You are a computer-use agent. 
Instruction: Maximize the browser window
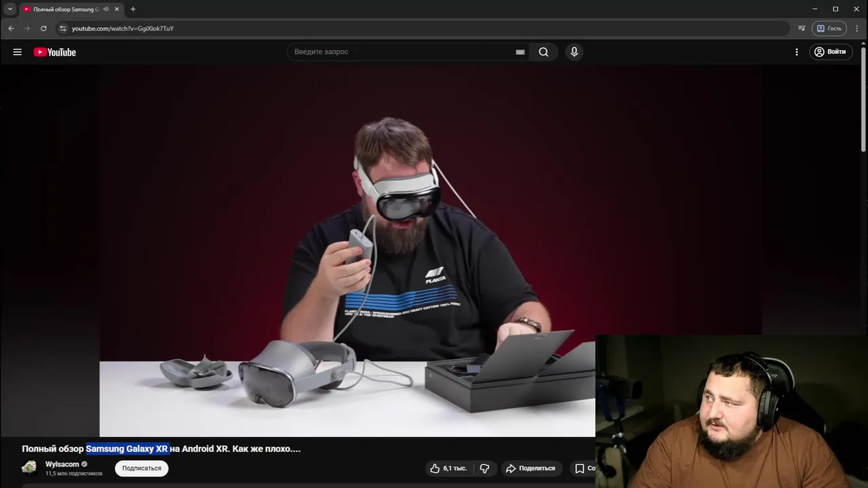pos(835,9)
